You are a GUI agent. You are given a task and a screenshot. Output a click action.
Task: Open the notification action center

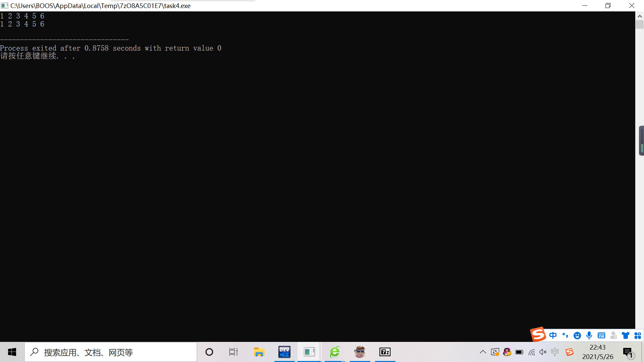point(628,352)
